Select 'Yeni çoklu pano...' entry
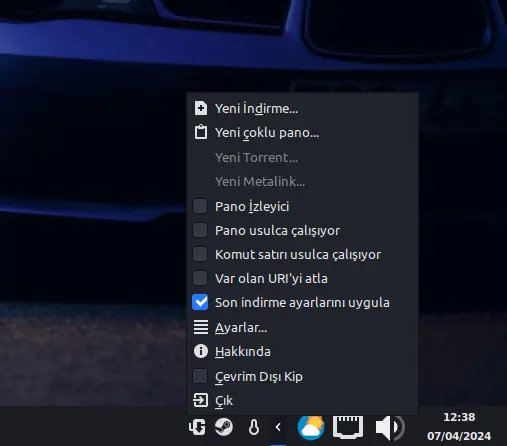Screen dimensions: 507x446 click(x=302, y=133)
